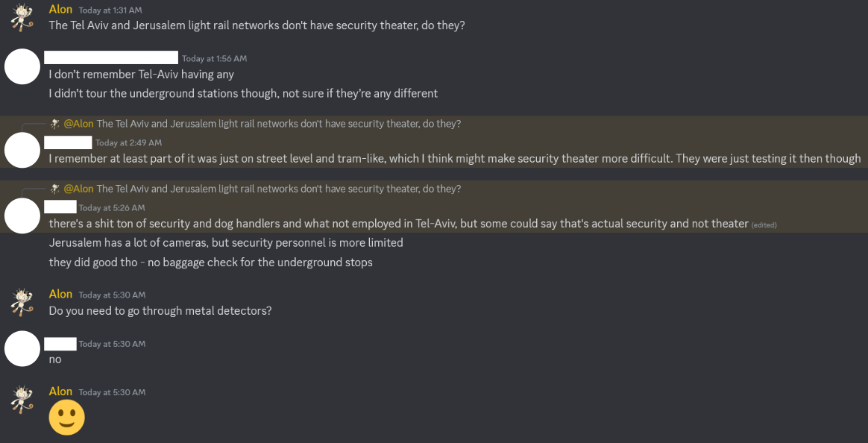
Task: Click the redacted username at 1:56 AM
Action: 111,57
